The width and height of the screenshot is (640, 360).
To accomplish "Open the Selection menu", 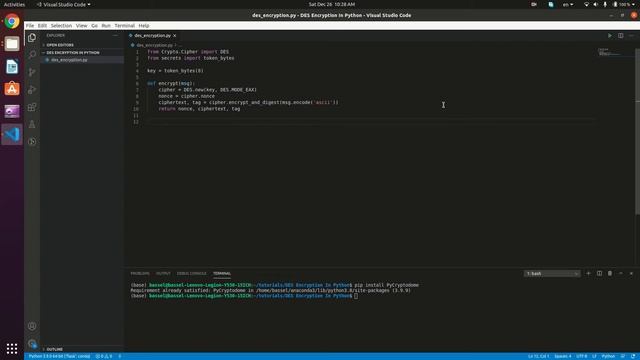I will (61, 25).
